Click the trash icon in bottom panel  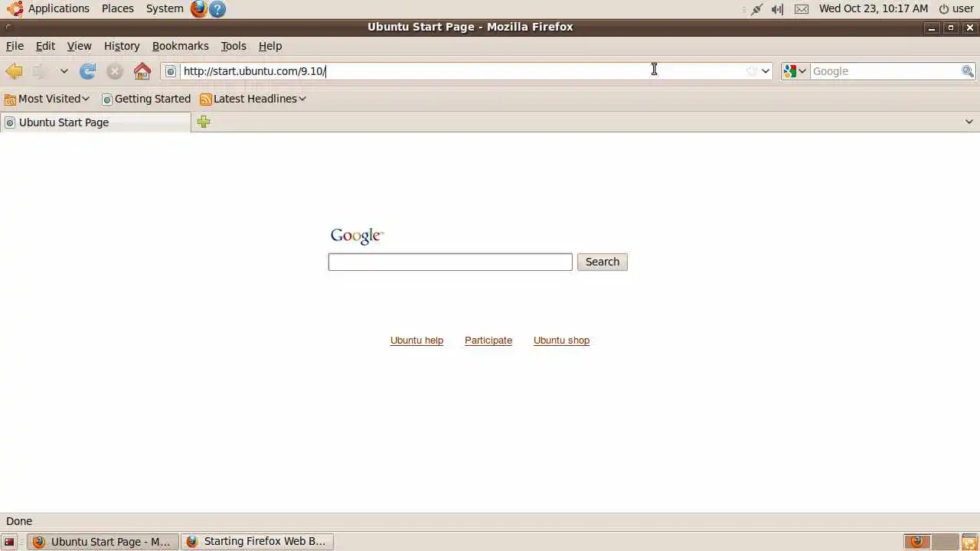click(x=969, y=542)
